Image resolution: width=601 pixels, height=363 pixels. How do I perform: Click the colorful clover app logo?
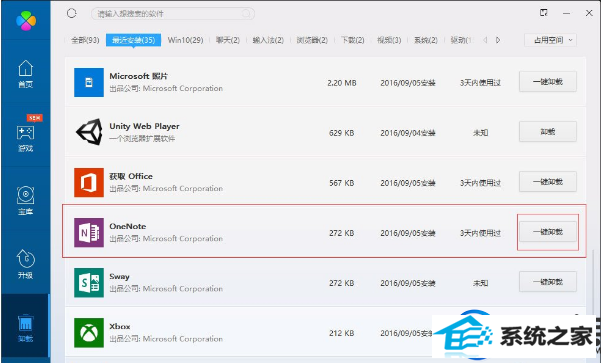click(26, 20)
